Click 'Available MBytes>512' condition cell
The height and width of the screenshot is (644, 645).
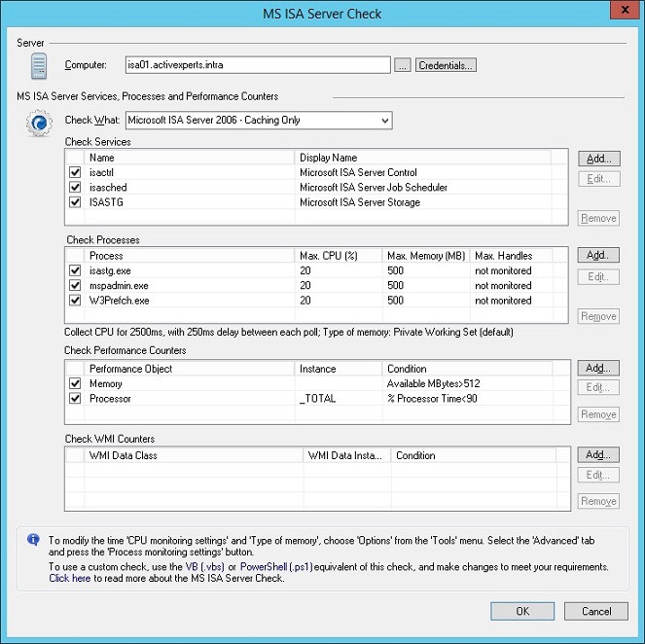[434, 383]
